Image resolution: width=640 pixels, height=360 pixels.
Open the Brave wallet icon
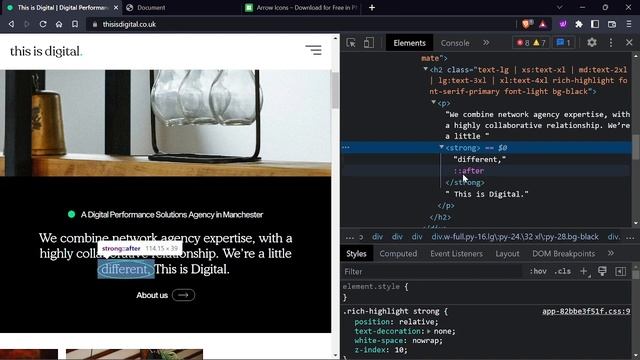(612, 24)
